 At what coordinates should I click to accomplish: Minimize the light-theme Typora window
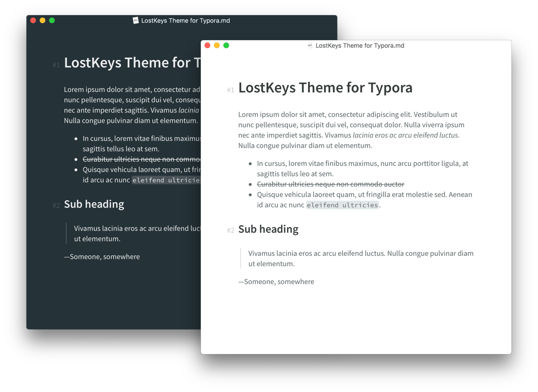[217, 45]
